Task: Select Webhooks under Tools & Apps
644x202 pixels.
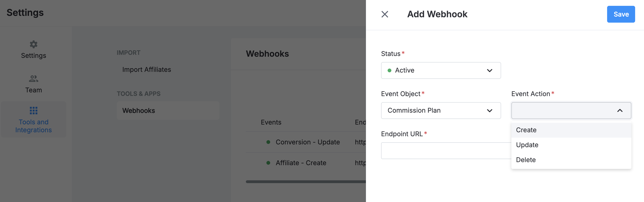Action: pyautogui.click(x=168, y=111)
